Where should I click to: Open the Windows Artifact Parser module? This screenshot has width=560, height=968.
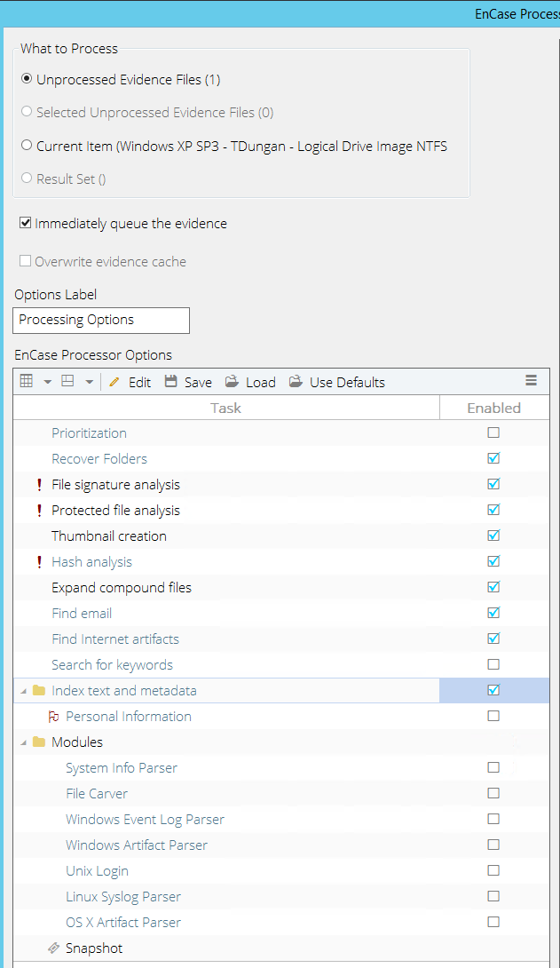click(x=137, y=845)
